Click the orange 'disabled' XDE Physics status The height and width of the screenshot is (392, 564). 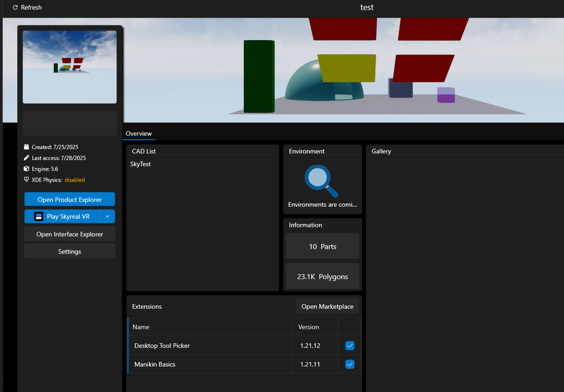[x=75, y=180]
